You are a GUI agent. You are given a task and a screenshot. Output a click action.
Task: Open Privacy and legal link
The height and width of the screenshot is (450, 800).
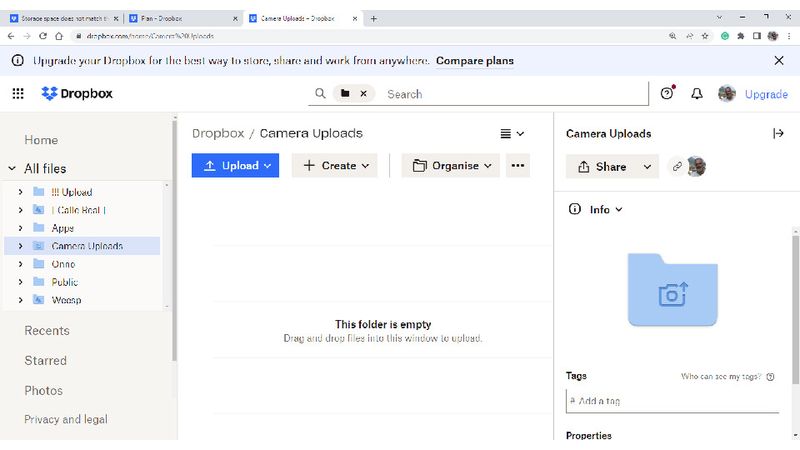[66, 419]
